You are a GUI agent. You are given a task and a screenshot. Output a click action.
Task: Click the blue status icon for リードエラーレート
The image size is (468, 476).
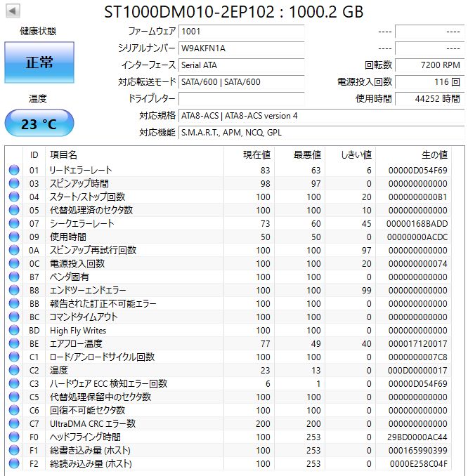[x=13, y=170]
